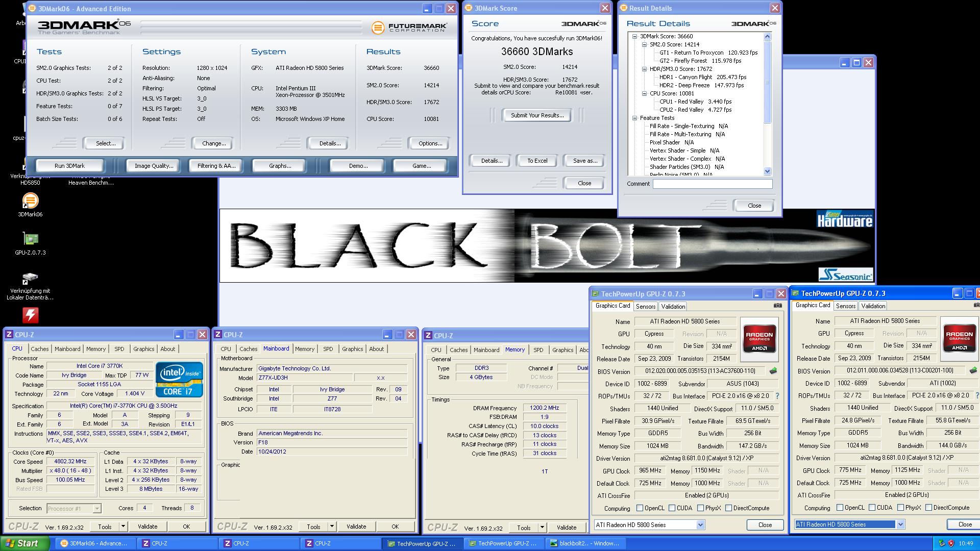The width and height of the screenshot is (980, 551).
Task: Click Radeon Graphics logo in ASUS subvendor GPU-Z
Action: (x=759, y=339)
